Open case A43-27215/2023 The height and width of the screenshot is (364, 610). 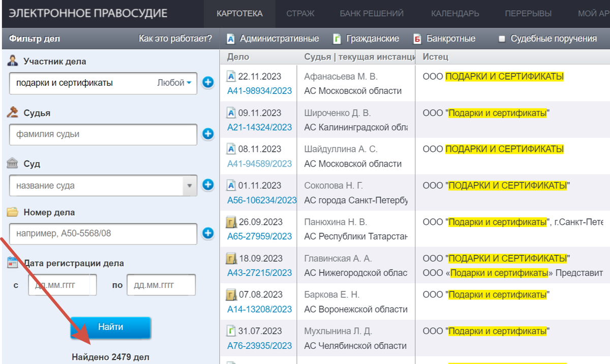(259, 273)
